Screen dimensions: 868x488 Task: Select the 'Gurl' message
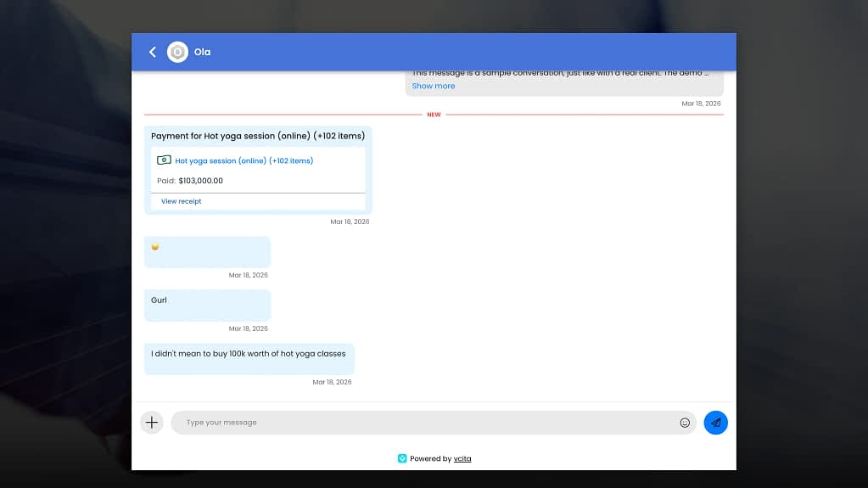pos(208,306)
